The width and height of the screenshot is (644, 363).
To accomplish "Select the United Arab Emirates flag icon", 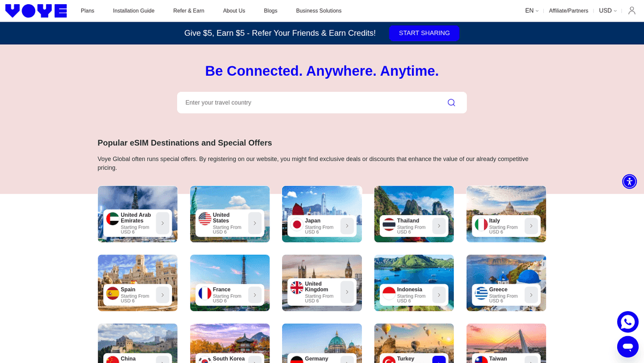I will (x=113, y=220).
